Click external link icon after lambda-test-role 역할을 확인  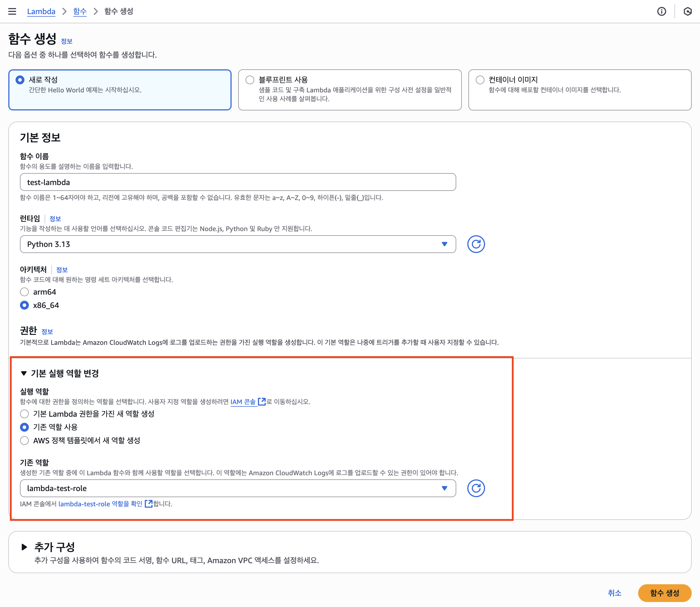tap(148, 504)
